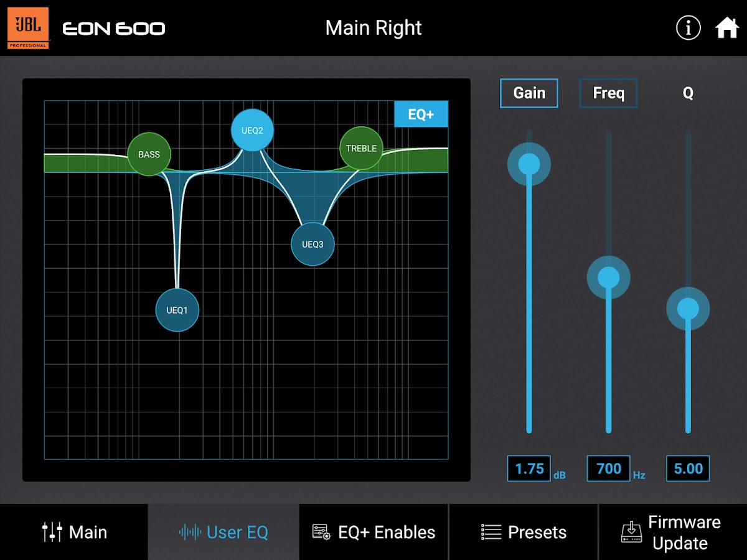The width and height of the screenshot is (747, 560).
Task: Open the Firmware Update tab
Action: click(x=672, y=533)
